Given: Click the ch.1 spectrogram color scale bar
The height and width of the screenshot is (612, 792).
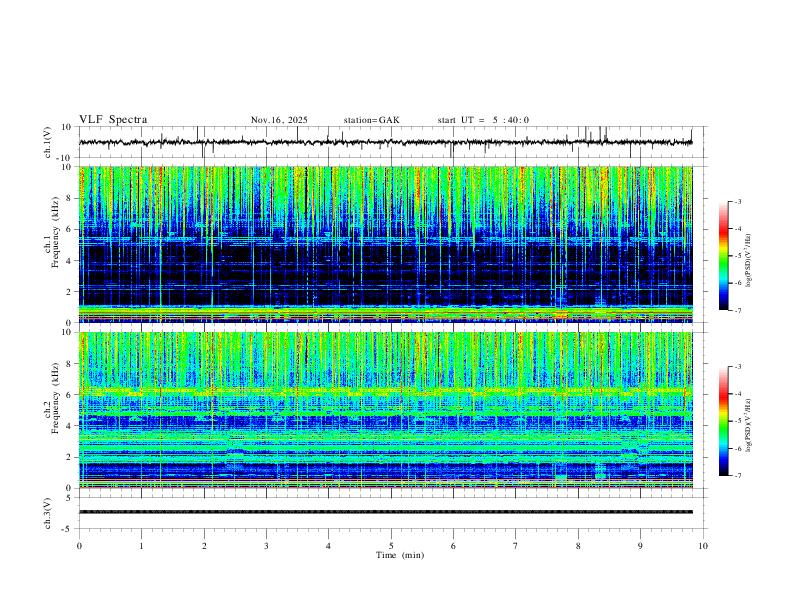Looking at the screenshot, I should (723, 256).
